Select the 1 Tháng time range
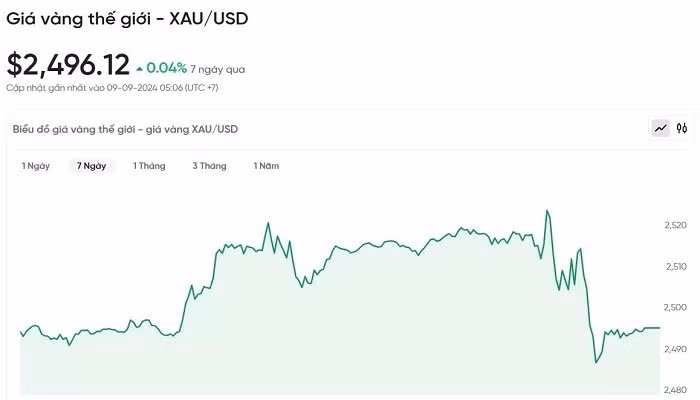 tap(149, 166)
